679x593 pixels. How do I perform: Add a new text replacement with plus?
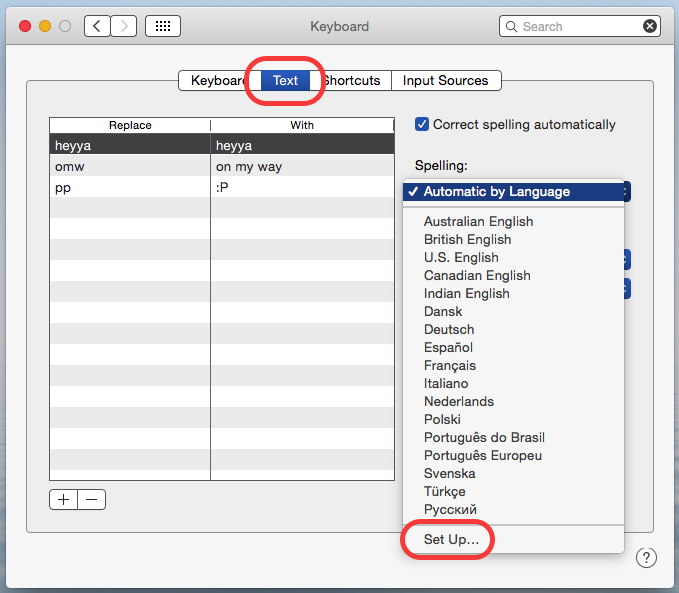(64, 499)
